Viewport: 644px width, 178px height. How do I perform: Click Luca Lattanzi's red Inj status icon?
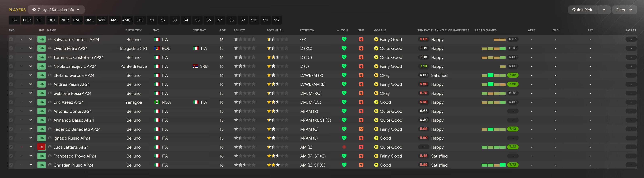[x=41, y=147]
